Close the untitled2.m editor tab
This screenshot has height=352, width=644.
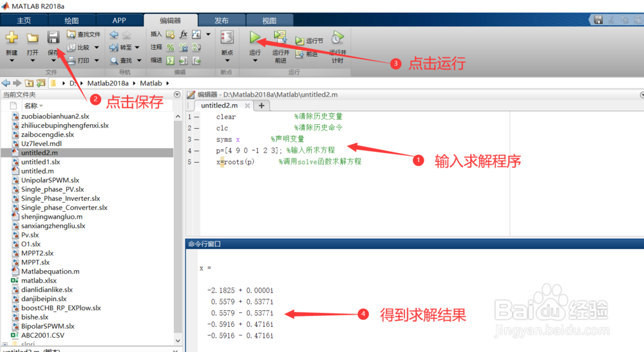point(247,106)
